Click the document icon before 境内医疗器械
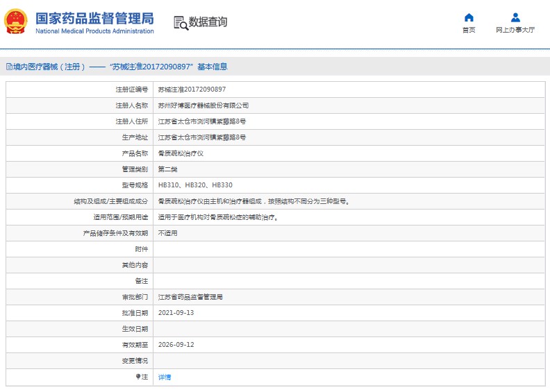This screenshot has height=392, width=550. click(x=10, y=67)
